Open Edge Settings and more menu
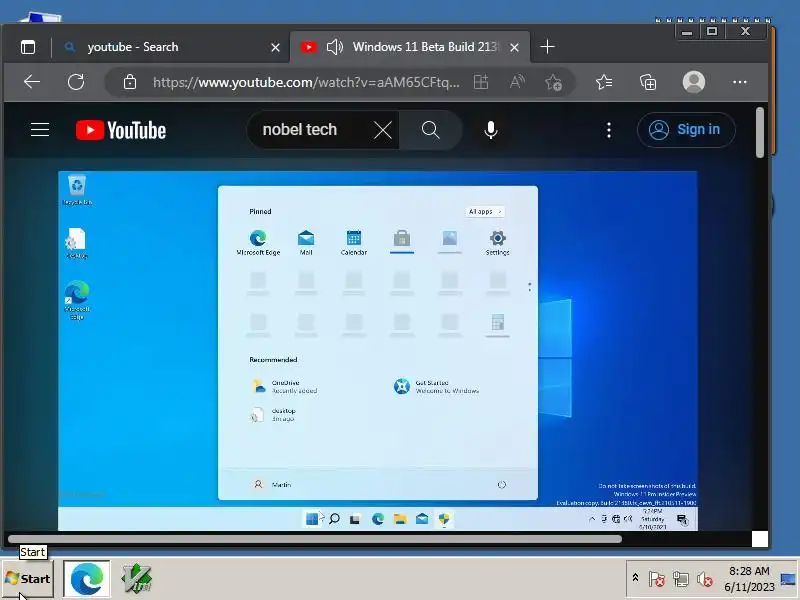This screenshot has height=600, width=800. (x=739, y=82)
